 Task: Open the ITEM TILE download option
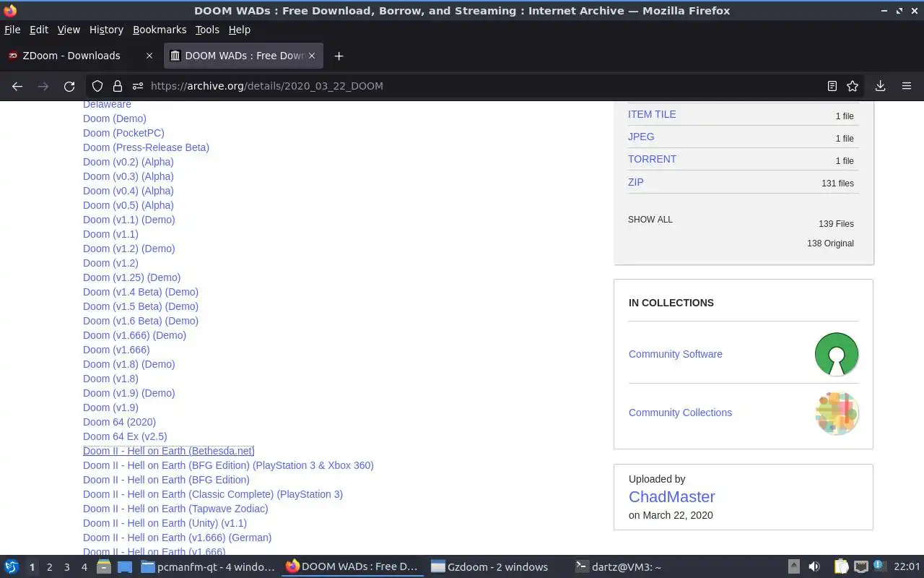[652, 114]
